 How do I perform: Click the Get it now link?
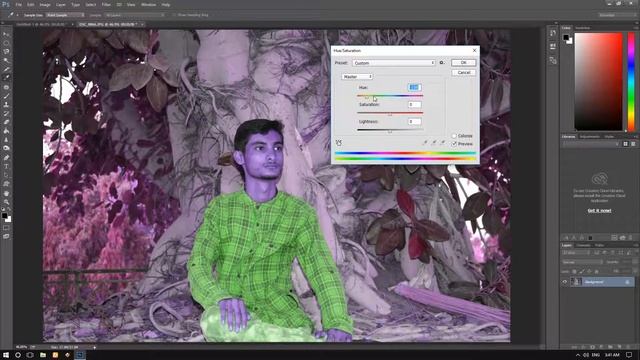coord(599,211)
